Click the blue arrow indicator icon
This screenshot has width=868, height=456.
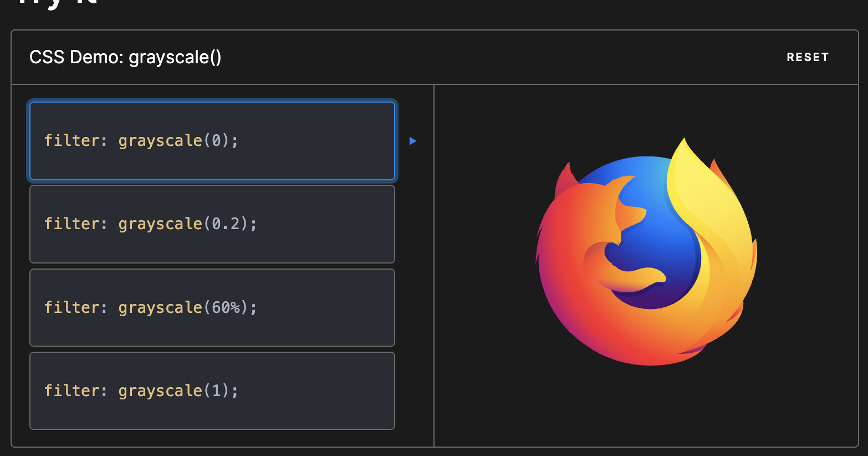[x=413, y=141]
